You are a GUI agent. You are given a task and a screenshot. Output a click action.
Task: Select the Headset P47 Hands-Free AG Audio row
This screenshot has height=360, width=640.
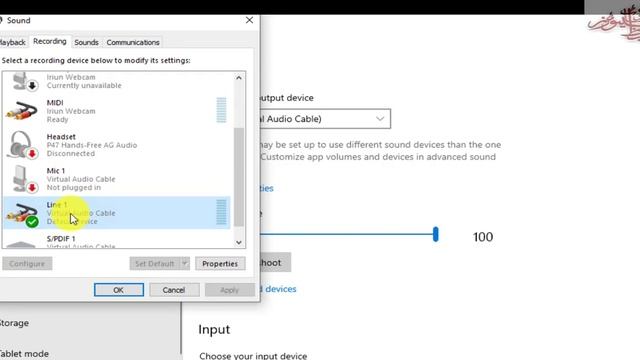(117, 145)
